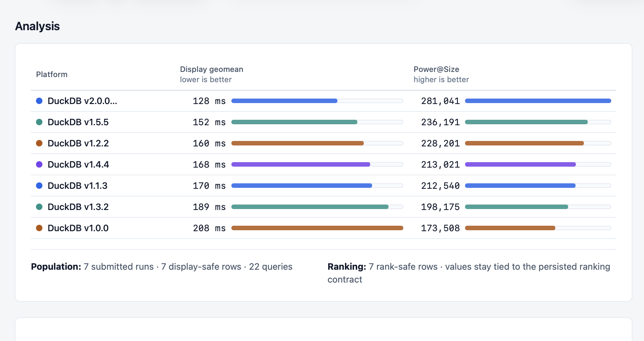Click the "Display geomean" column header
This screenshot has height=341, width=644.
[x=211, y=69]
